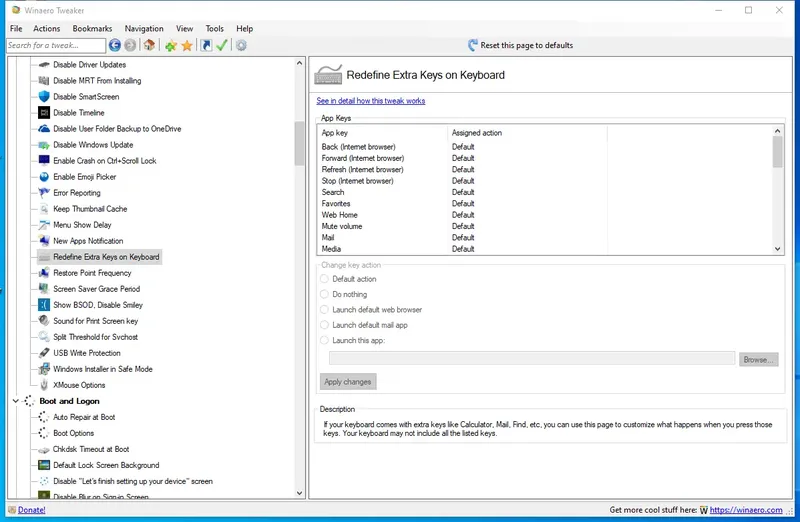Select the Launch this app radio button
Image resolution: width=800 pixels, height=522 pixels.
(x=324, y=340)
